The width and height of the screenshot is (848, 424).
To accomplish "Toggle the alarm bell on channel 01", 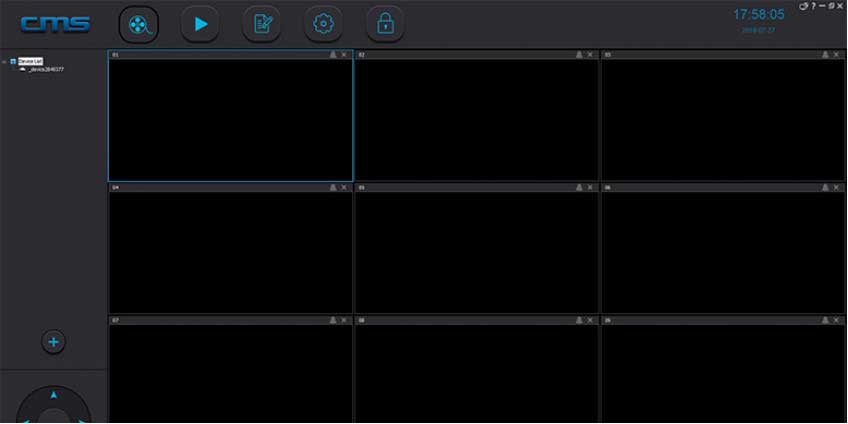I will tap(333, 55).
